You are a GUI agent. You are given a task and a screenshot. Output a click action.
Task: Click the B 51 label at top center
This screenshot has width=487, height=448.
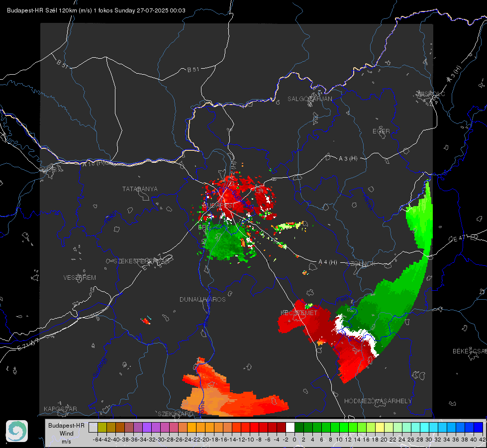(x=193, y=70)
